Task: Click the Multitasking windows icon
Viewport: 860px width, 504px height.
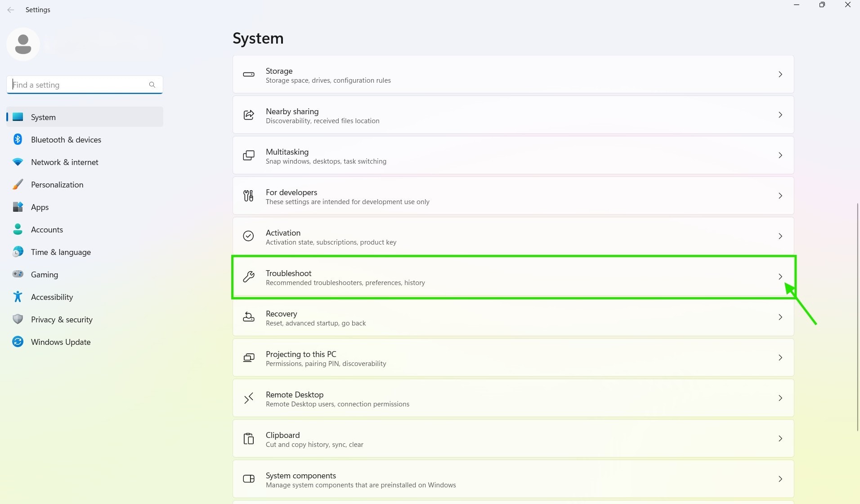Action: 249,156
